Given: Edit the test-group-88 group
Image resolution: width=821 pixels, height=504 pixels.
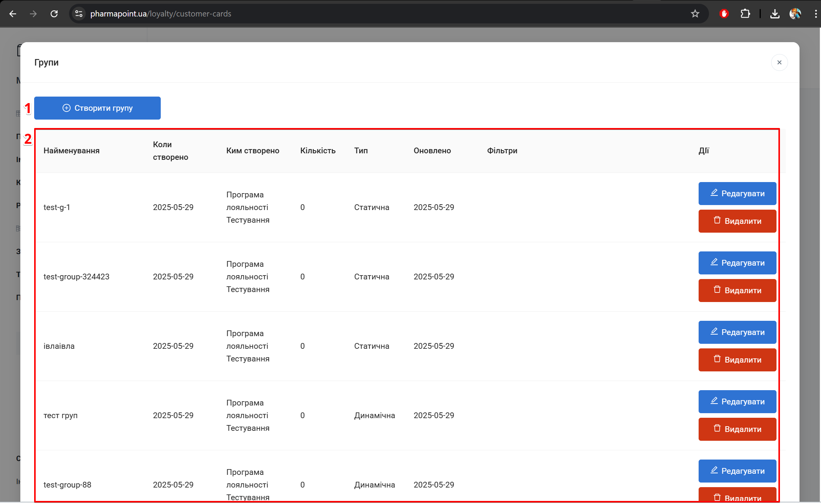Looking at the screenshot, I should (737, 471).
